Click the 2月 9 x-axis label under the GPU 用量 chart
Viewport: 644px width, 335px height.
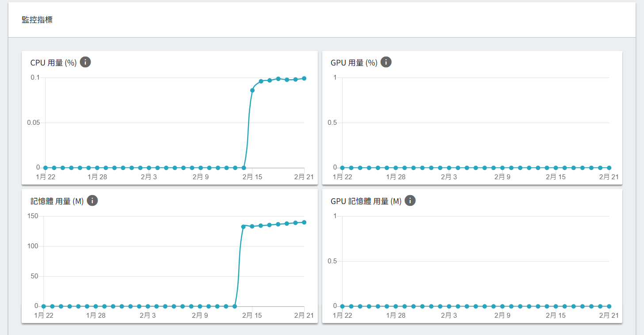pyautogui.click(x=502, y=177)
